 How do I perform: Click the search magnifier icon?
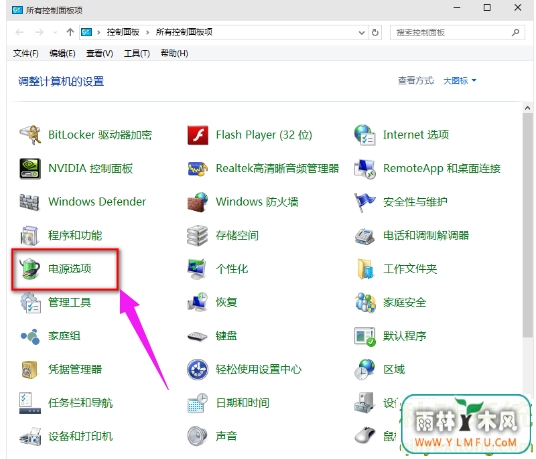(x=515, y=32)
